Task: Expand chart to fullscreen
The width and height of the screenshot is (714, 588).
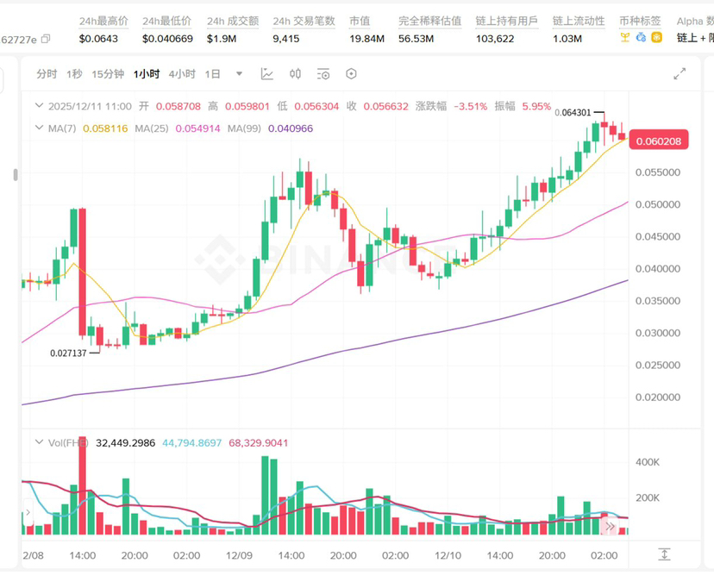Action: (x=680, y=74)
